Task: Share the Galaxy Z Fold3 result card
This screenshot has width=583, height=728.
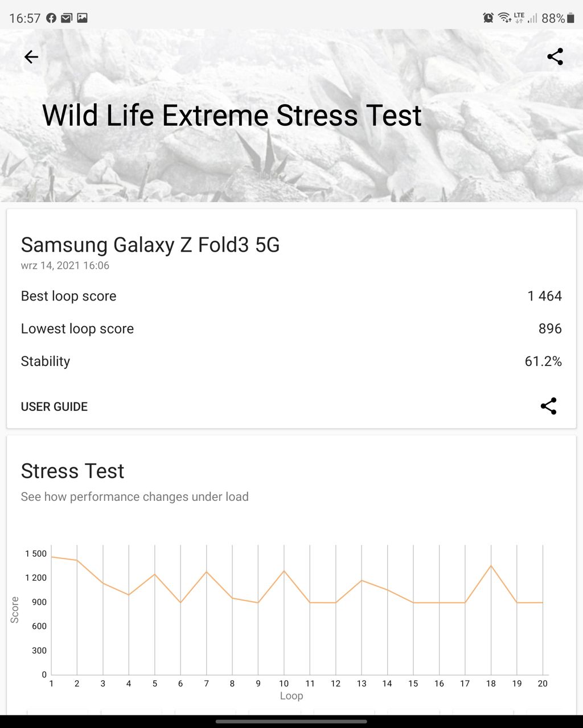Action: [x=548, y=406]
